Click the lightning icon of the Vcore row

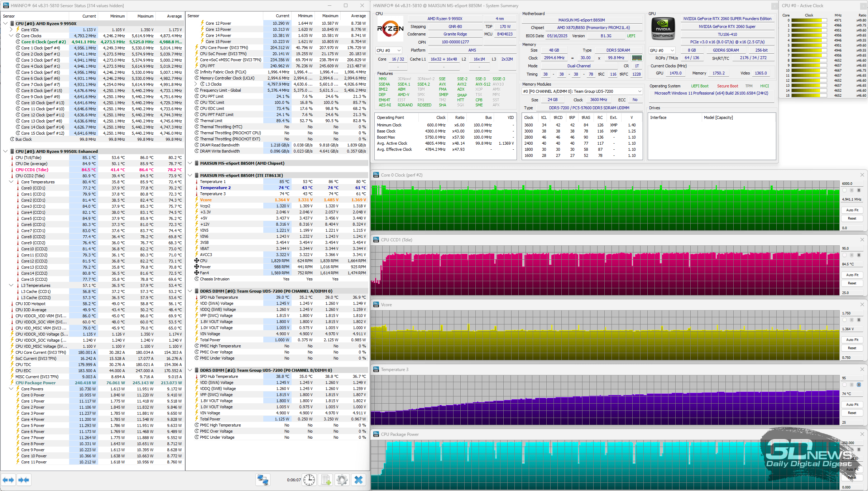tap(196, 200)
